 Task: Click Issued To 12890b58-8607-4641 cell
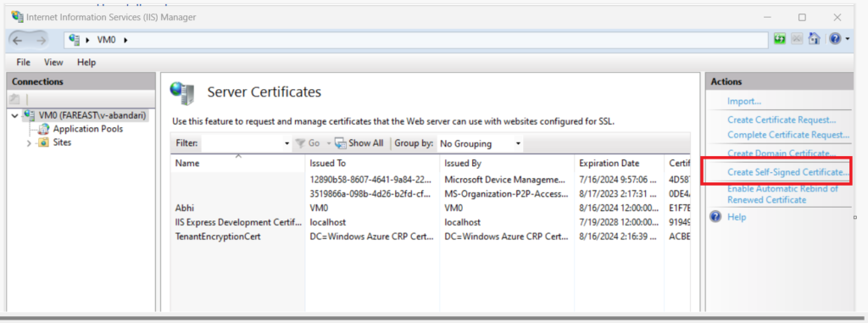coord(370,180)
